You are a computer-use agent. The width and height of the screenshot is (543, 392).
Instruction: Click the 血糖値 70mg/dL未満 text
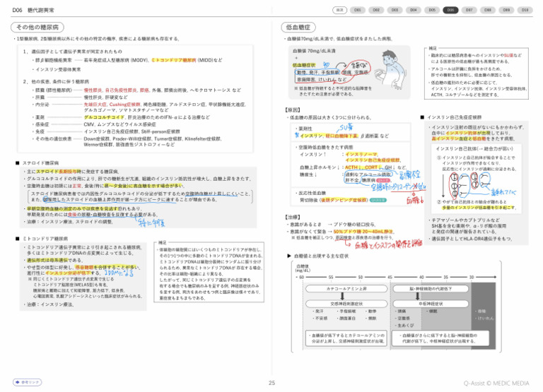[314, 51]
